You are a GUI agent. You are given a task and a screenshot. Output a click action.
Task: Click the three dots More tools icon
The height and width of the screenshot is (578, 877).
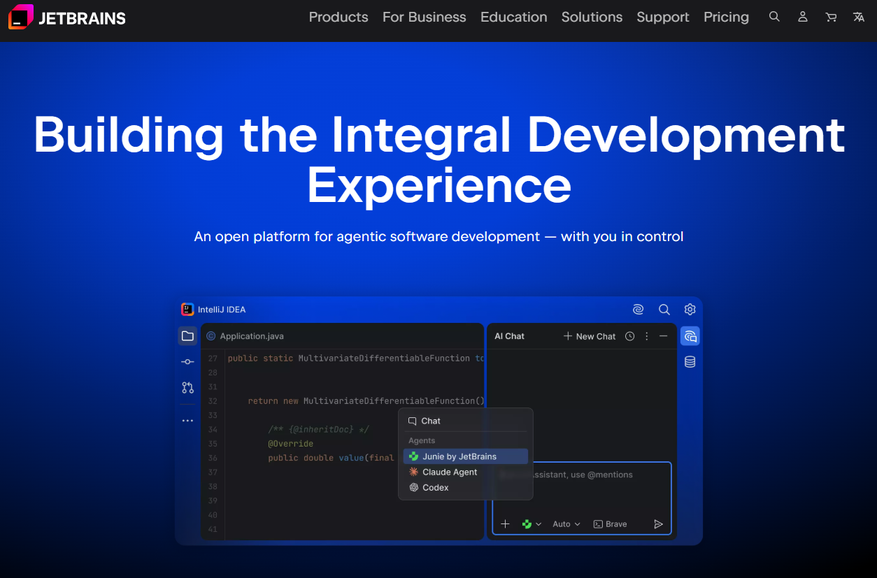point(188,420)
